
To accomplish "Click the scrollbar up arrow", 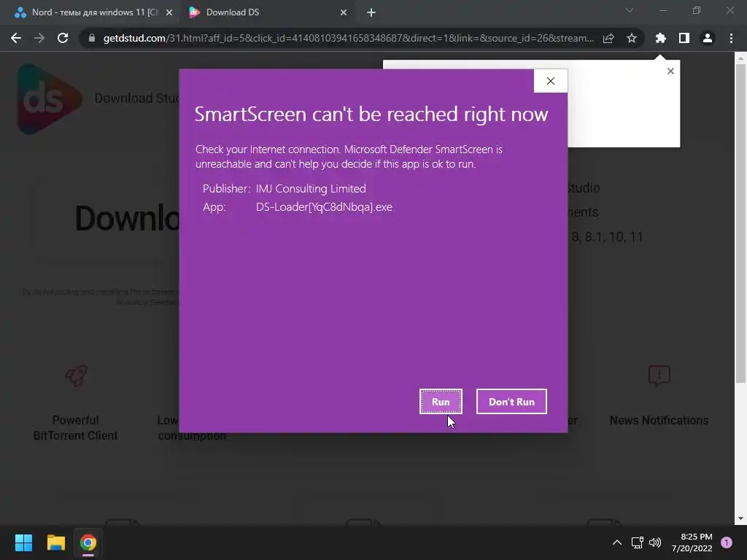I will tap(740, 58).
